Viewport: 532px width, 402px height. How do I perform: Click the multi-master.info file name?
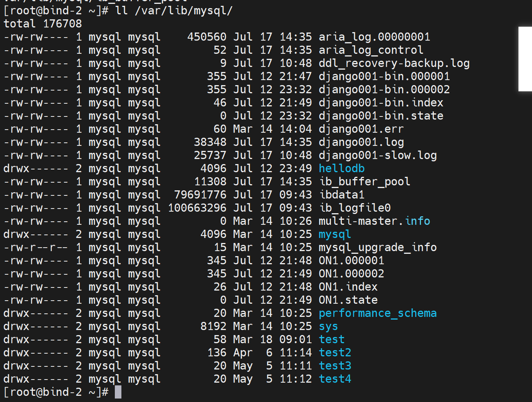pos(374,221)
